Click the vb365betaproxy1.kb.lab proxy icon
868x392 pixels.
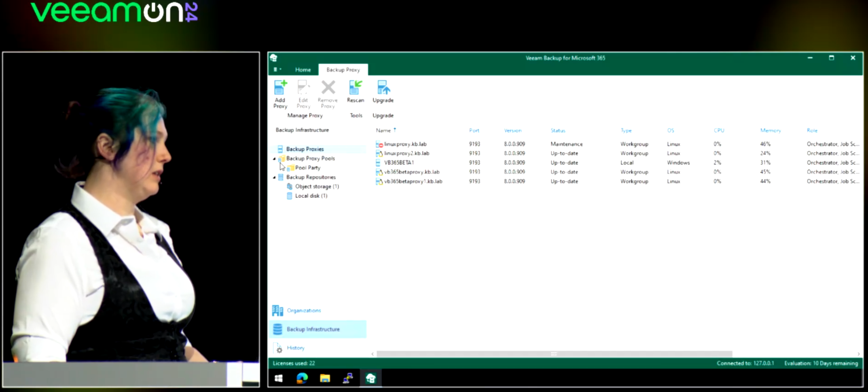[x=379, y=181]
